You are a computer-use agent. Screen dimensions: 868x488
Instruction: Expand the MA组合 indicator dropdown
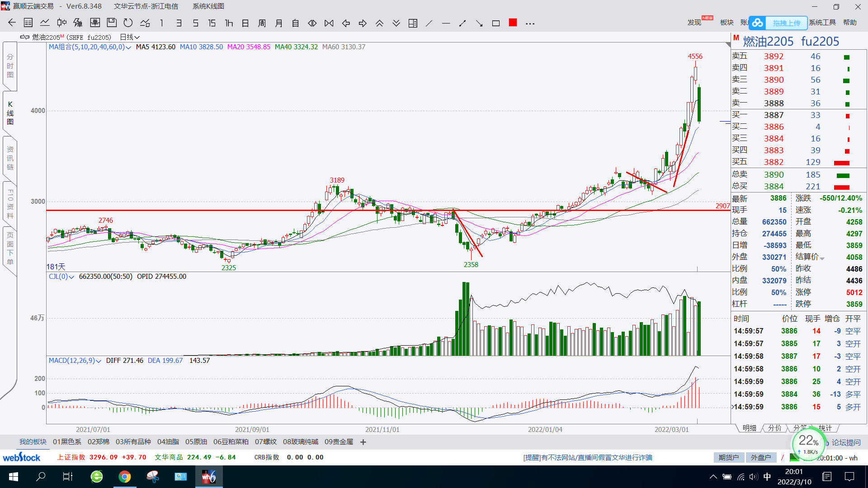pyautogui.click(x=128, y=47)
